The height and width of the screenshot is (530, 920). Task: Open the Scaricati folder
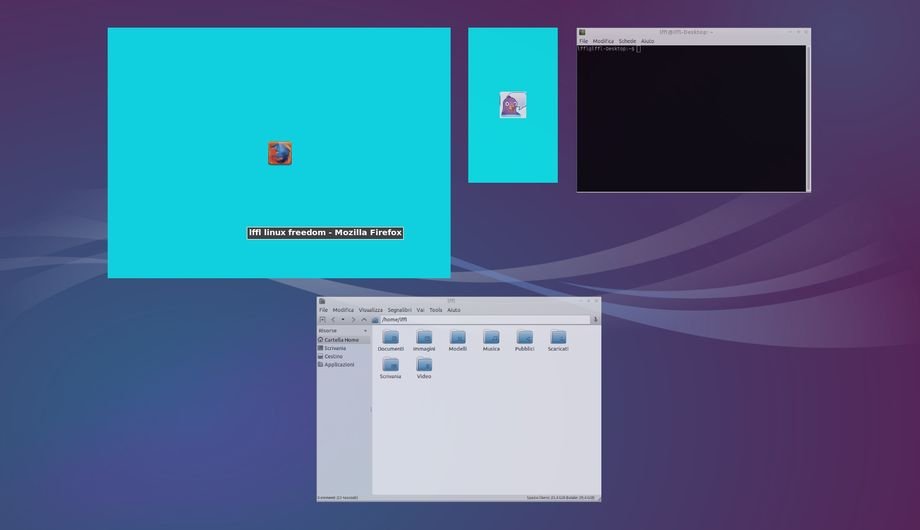coord(558,339)
